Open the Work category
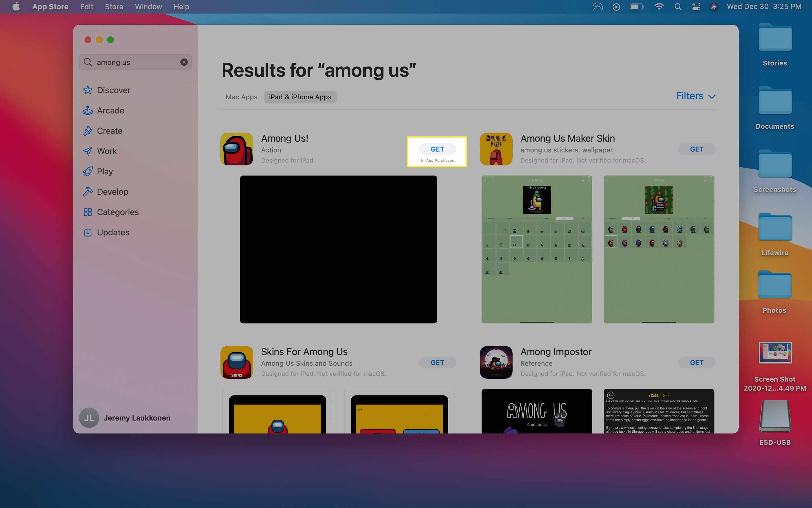 pyautogui.click(x=100, y=151)
